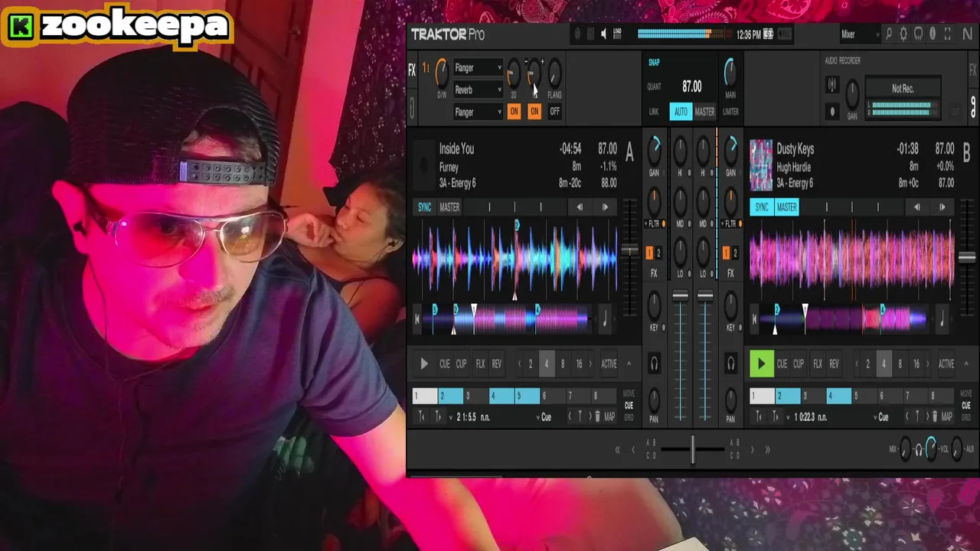Toggle MASTER on deck B
This screenshot has height=551, width=980.
click(786, 207)
